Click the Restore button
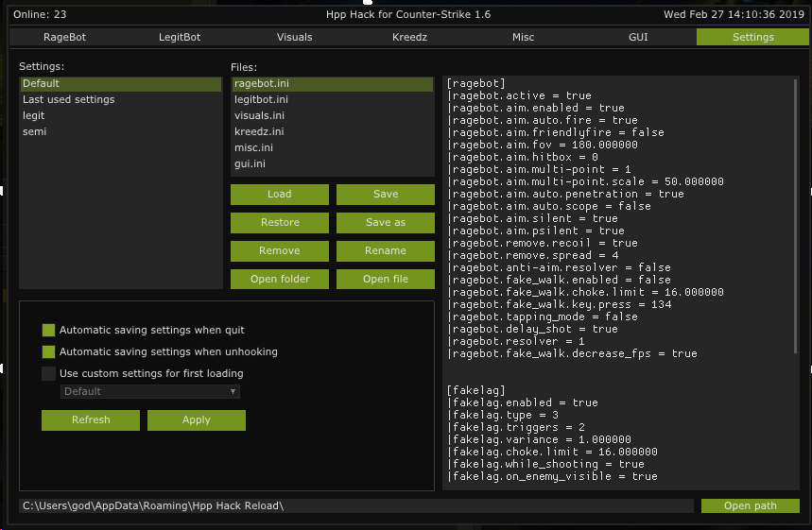The width and height of the screenshot is (812, 530). click(280, 223)
